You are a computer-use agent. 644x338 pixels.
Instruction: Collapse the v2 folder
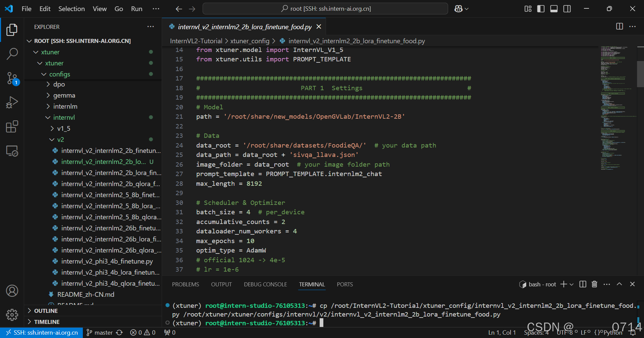(52, 139)
